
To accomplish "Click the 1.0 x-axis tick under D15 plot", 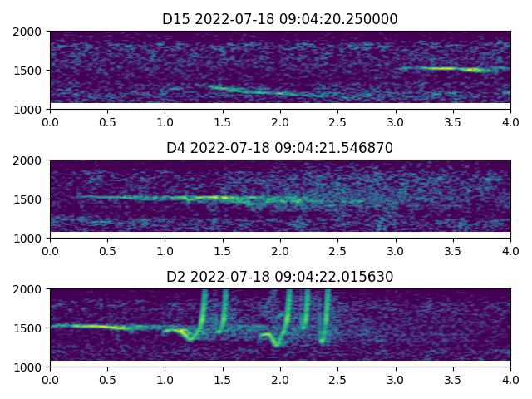I will (165, 121).
